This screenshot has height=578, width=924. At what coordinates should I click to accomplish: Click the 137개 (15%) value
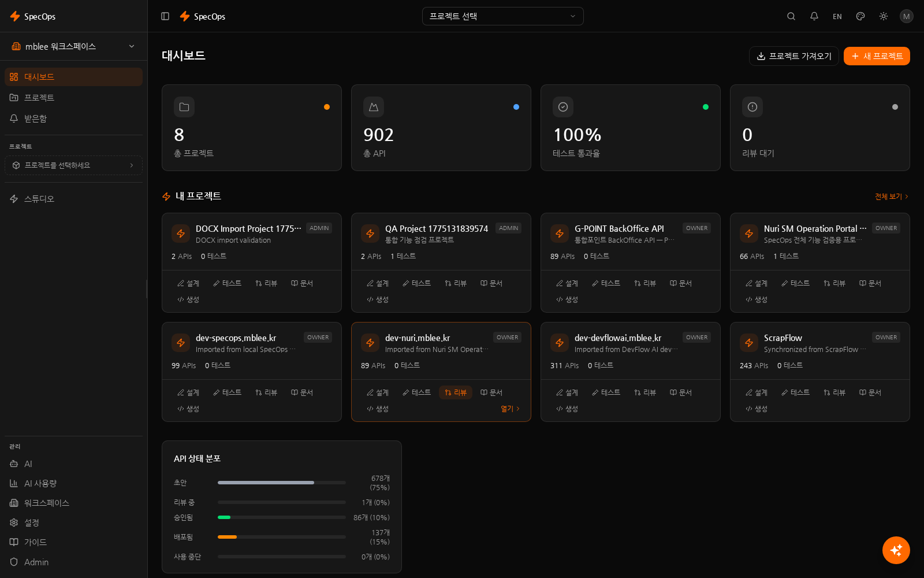[380, 537]
